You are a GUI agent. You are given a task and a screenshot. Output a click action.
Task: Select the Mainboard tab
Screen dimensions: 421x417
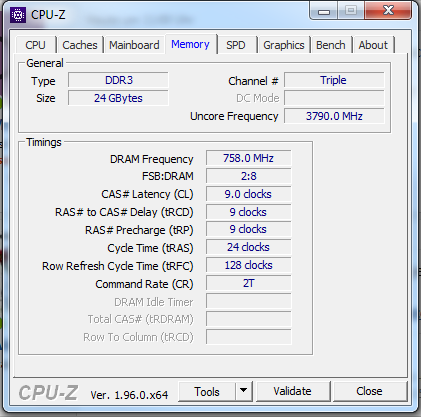(134, 45)
